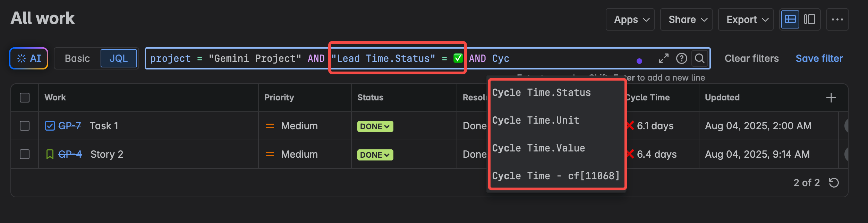Select the checkbox for Story 2
This screenshot has height=223, width=868.
pos(24,154)
